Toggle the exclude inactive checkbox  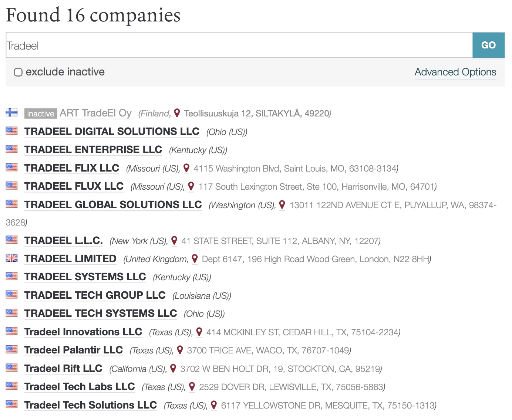pos(18,72)
